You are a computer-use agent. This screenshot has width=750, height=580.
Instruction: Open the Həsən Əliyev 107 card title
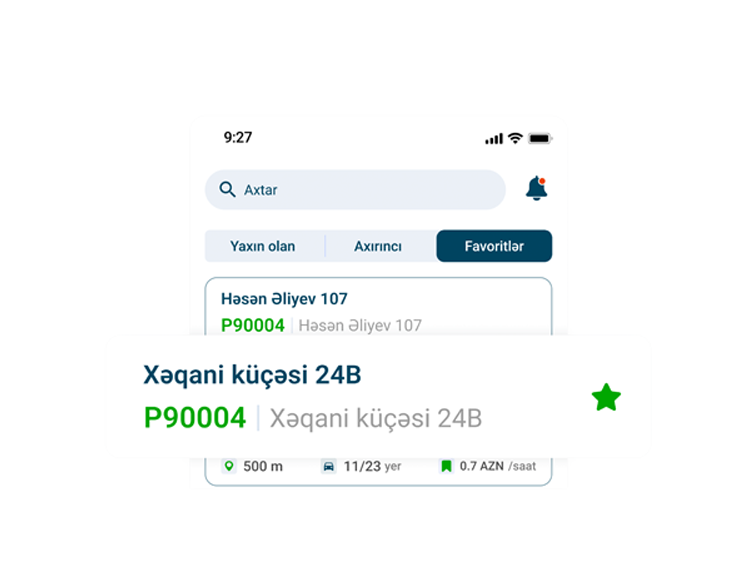[284, 299]
